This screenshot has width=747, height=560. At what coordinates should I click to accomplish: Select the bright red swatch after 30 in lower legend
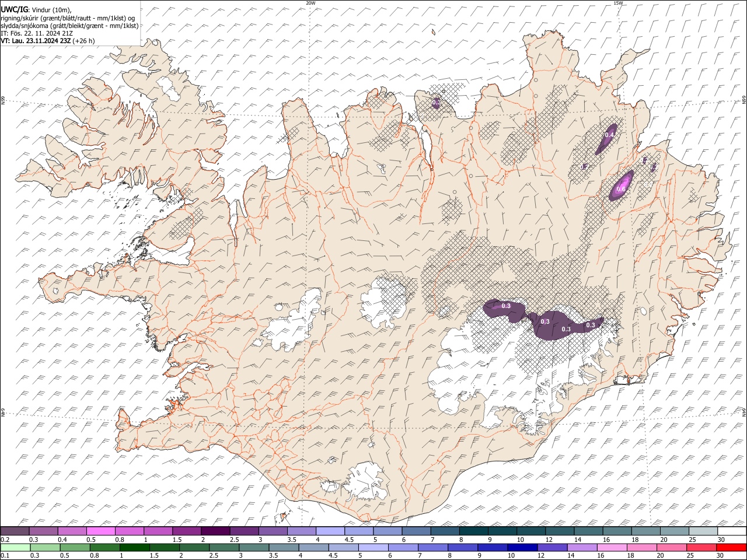click(x=731, y=547)
